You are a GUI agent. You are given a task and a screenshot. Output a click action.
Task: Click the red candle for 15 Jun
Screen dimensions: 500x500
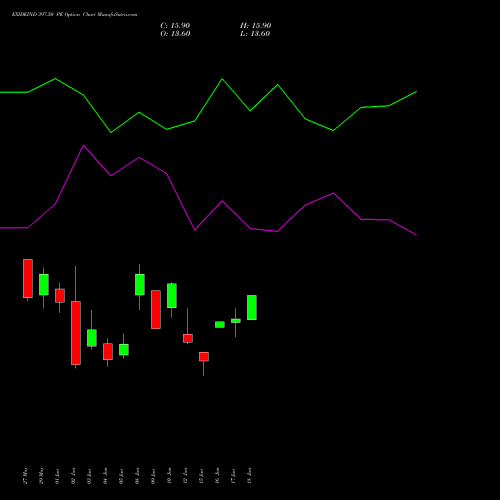coord(204,357)
